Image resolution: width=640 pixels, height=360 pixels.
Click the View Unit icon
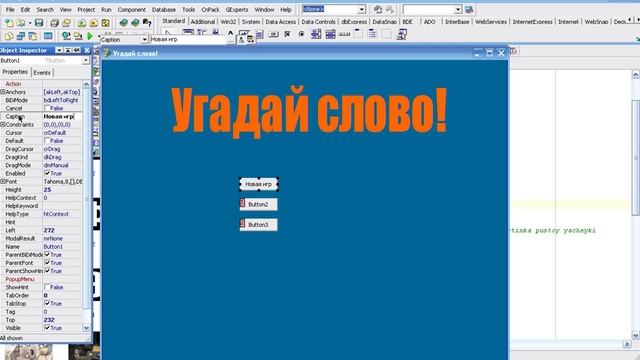pyautogui.click(x=9, y=36)
